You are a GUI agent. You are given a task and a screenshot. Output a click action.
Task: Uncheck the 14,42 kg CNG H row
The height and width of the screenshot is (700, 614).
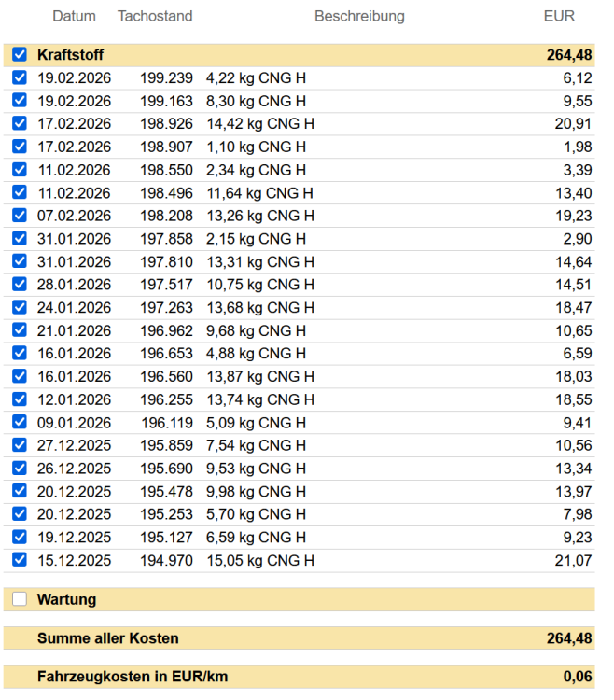[20, 123]
